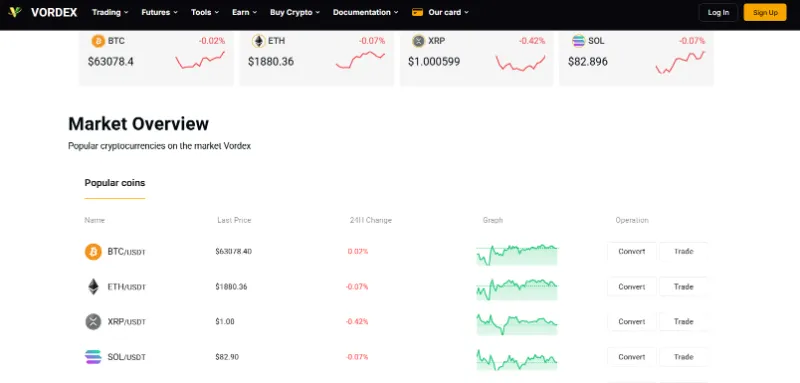This screenshot has height=383, width=800.
Task: Expand the Futures dropdown menu
Action: [x=160, y=12]
